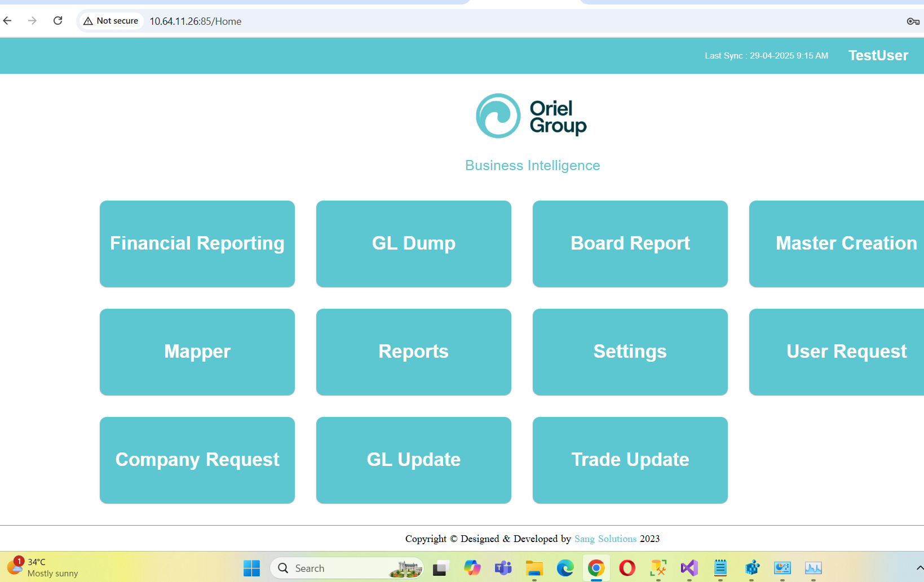
Task: Go to Board Report
Action: [630, 244]
